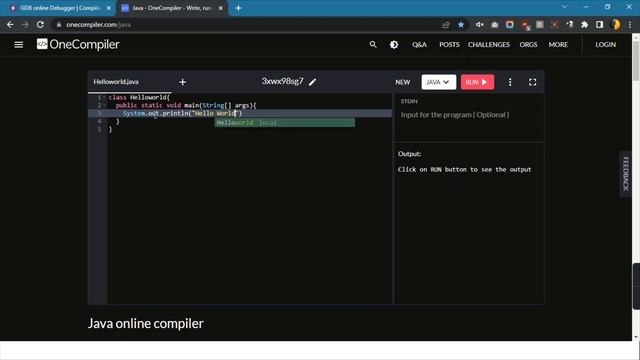
Task: Bookmark this page star icon
Action: (x=461, y=25)
